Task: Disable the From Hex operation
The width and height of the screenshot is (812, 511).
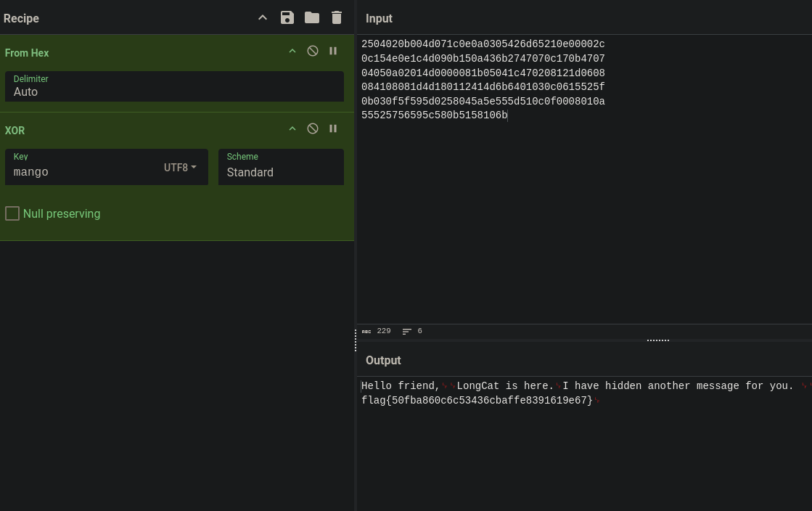Action: point(312,51)
